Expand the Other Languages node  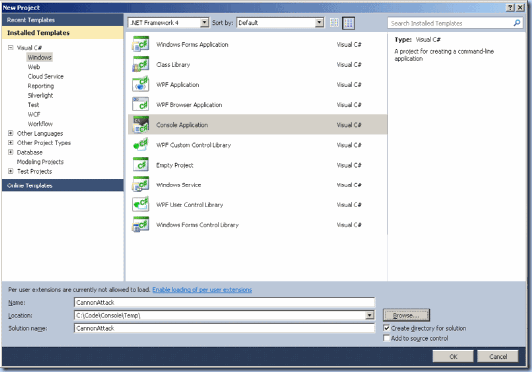(11, 133)
